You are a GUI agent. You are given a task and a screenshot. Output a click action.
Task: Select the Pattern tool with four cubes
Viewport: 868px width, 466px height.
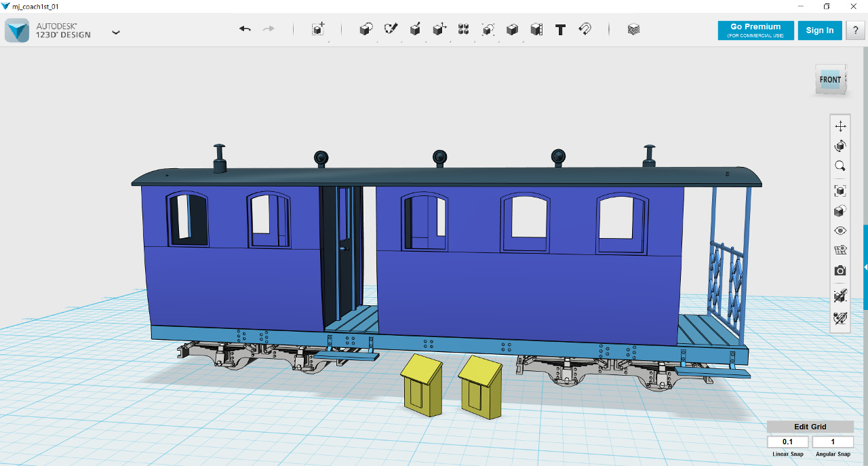464,29
